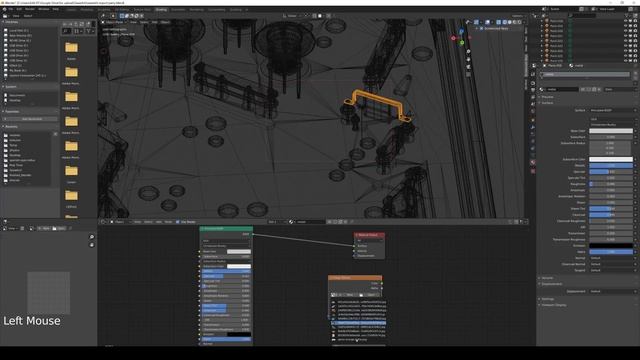
Task: Select solid viewport shading
Action: click(x=509, y=22)
